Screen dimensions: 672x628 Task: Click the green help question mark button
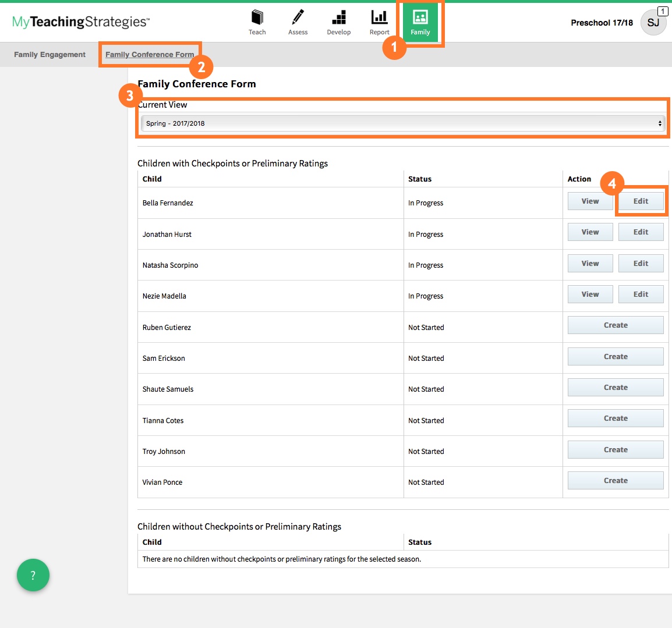click(33, 575)
